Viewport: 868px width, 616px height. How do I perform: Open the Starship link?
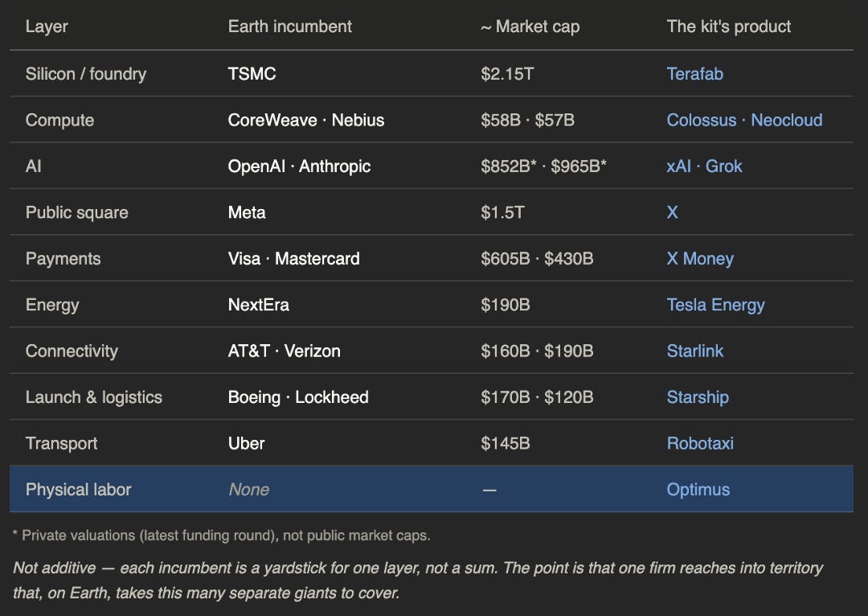pyautogui.click(x=698, y=397)
